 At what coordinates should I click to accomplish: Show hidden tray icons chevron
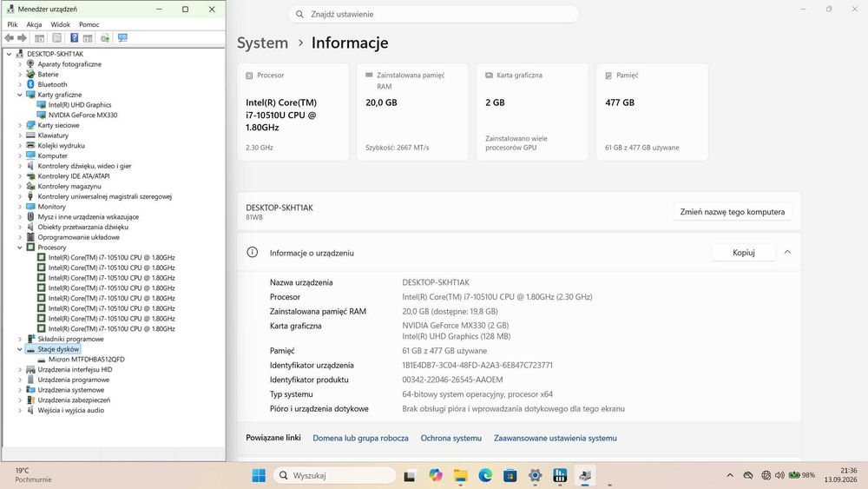click(x=730, y=475)
